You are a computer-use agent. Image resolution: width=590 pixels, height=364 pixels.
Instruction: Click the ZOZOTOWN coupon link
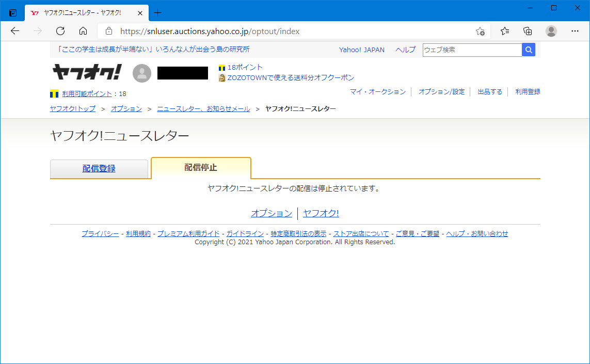(291, 78)
